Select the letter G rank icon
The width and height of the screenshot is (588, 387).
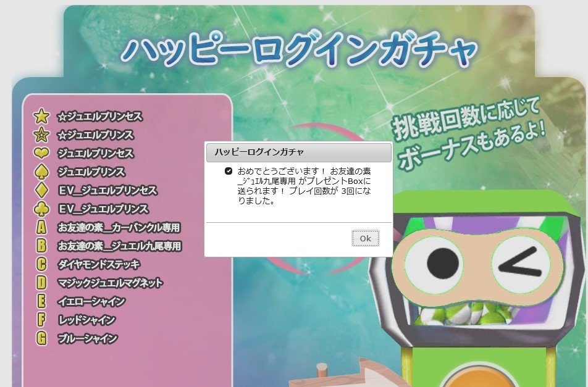tap(41, 338)
